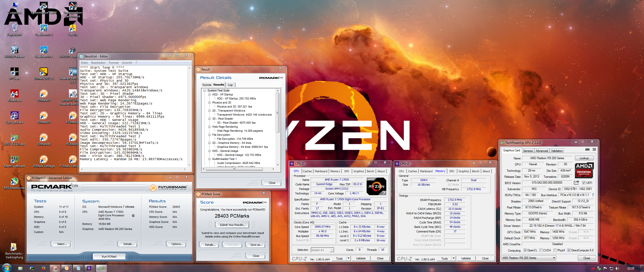Click Save as... in PCMark Score dialog
The width and height of the screenshot is (644, 272).
[256, 245]
